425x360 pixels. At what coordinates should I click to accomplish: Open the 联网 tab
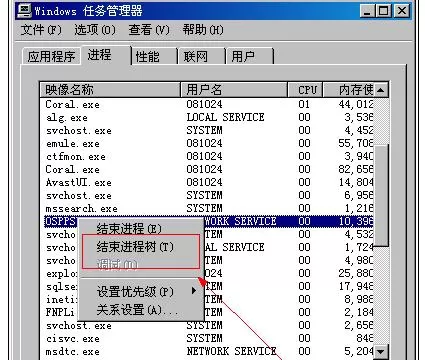point(202,56)
